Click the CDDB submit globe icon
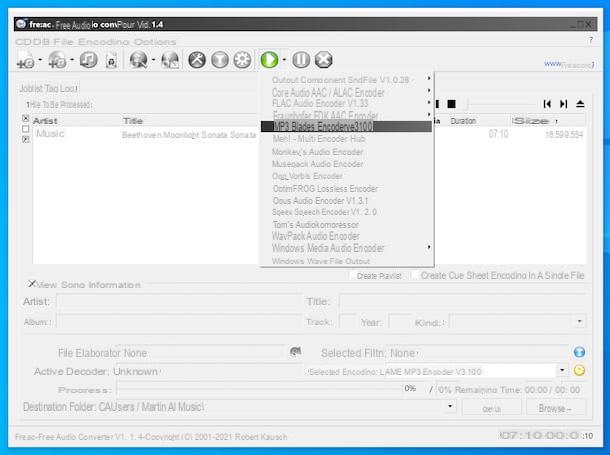The image size is (610, 455). click(x=170, y=60)
